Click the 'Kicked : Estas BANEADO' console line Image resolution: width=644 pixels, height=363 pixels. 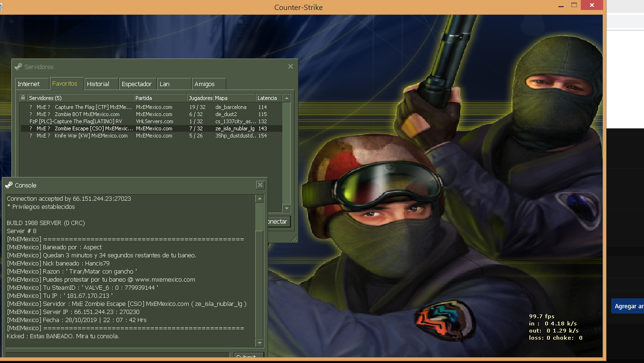tap(63, 336)
